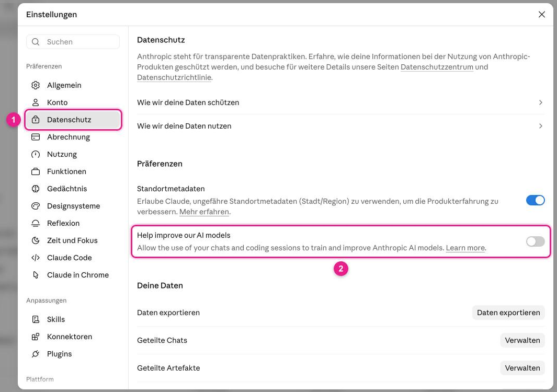
Task: Open the Nutzung section
Action: point(73,155)
